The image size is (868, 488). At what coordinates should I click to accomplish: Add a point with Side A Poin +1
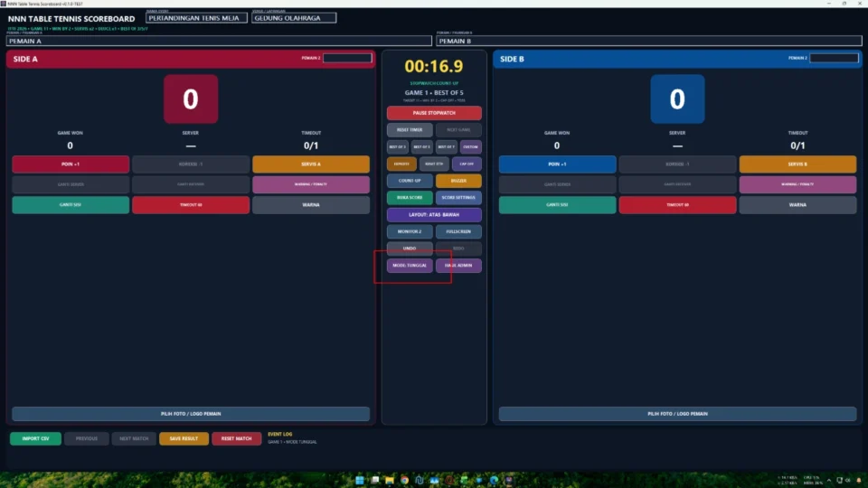tap(71, 164)
